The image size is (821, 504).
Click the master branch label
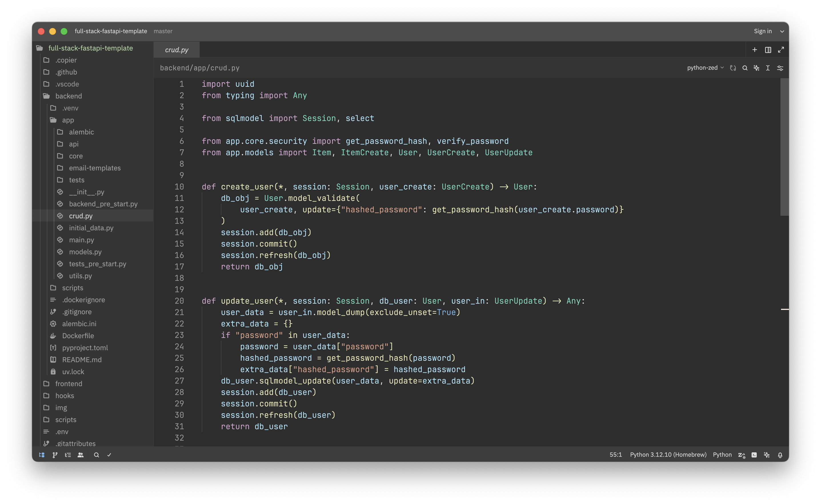[x=163, y=31]
